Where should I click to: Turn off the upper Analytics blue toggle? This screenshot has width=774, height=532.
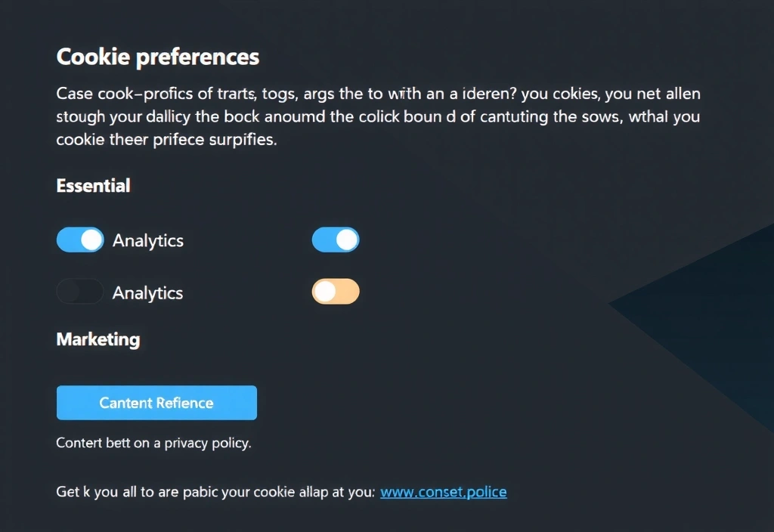click(x=79, y=240)
